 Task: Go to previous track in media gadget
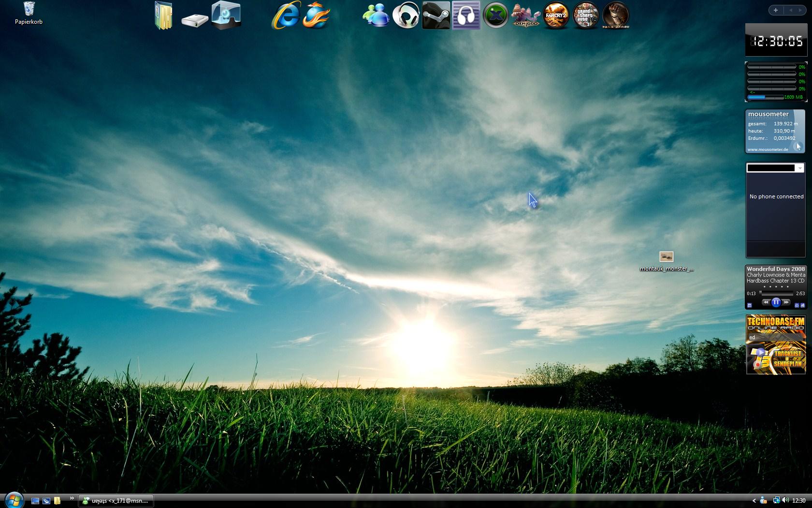click(x=766, y=302)
